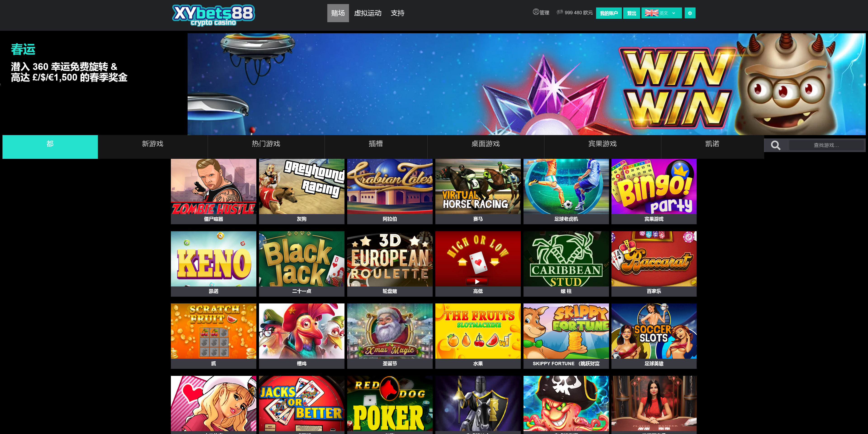Viewport: 868px width, 434px height.
Task: Open the settings gear icon in header
Action: pyautogui.click(x=690, y=13)
